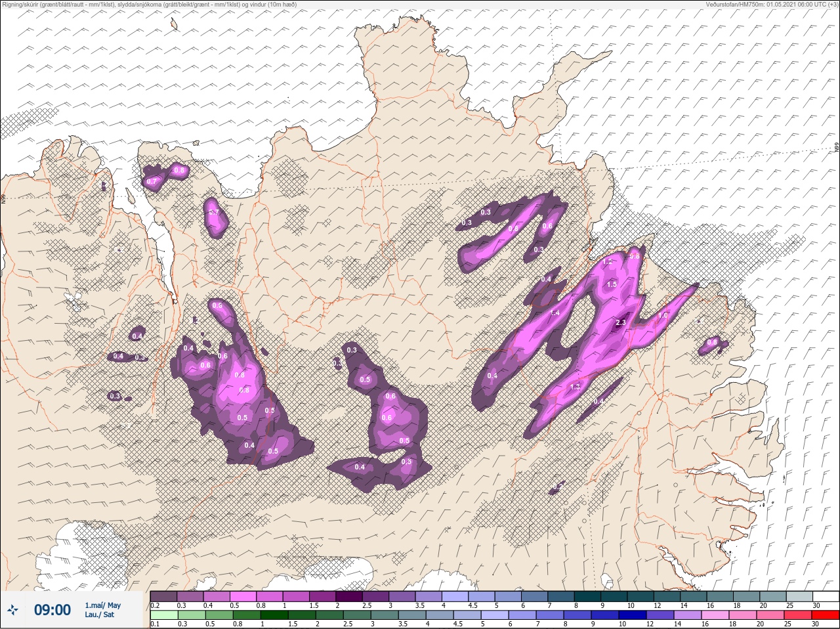
Task: Click the 1.5 precipitation value on map
Action: pyautogui.click(x=612, y=284)
